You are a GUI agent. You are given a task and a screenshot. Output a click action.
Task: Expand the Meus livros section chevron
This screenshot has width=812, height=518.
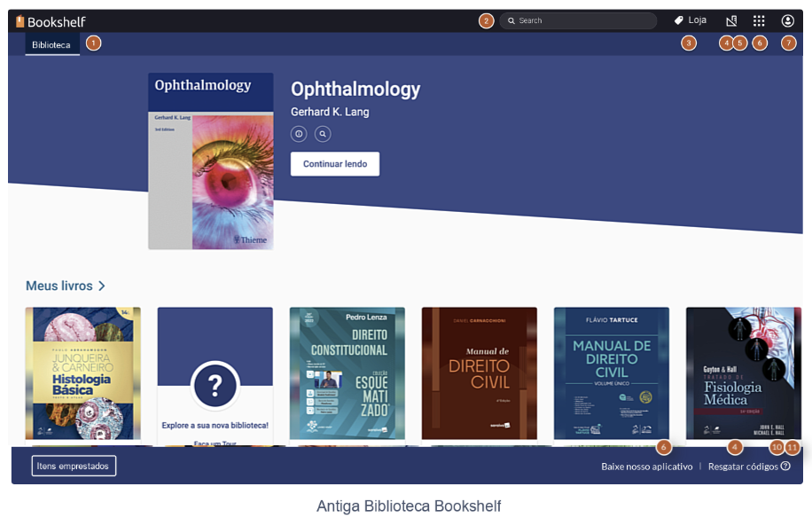coord(102,286)
